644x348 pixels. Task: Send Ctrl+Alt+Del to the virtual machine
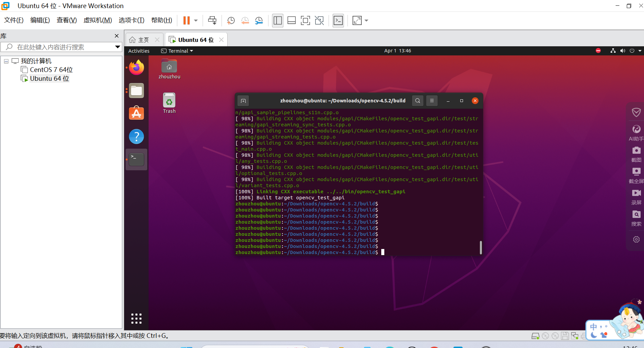[212, 20]
